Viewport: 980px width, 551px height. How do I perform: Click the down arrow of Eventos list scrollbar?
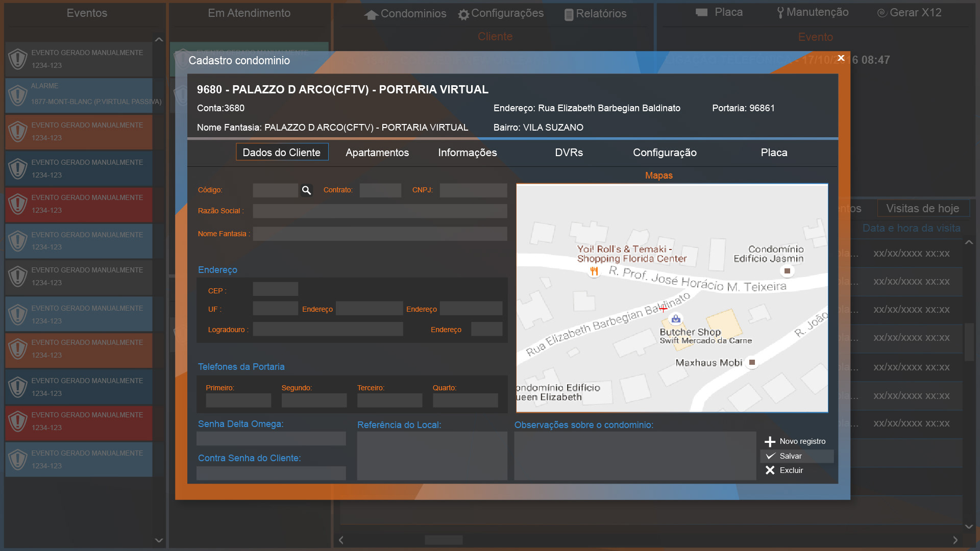tap(159, 540)
